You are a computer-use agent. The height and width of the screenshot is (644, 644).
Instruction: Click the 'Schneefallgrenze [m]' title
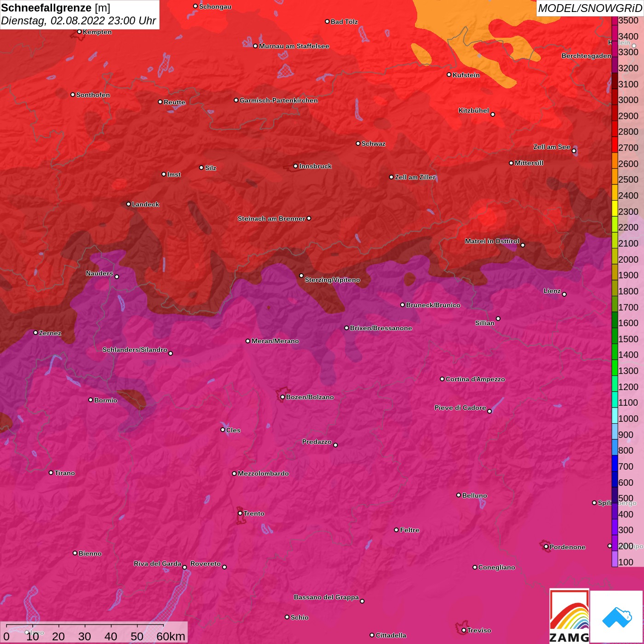pyautogui.click(x=56, y=8)
